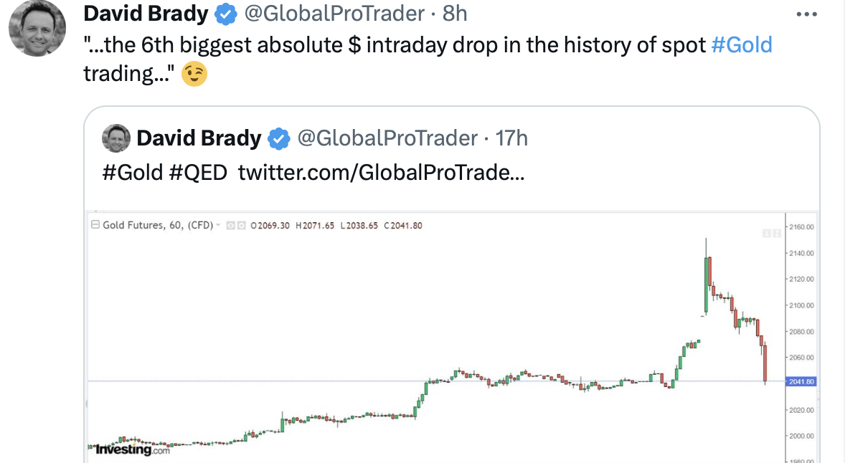Click the verified badge next to the top David Brady name
This screenshot has height=463, width=868.
point(227,14)
